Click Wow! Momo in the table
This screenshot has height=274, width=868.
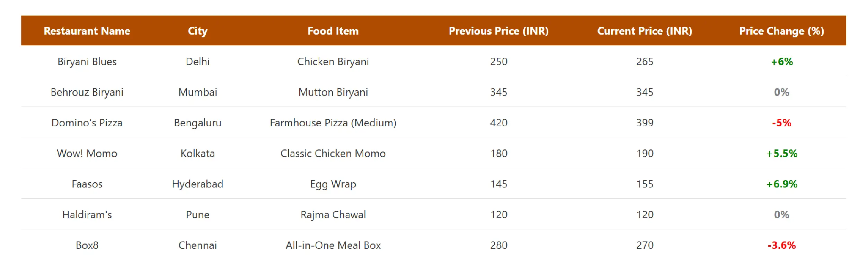(87, 154)
